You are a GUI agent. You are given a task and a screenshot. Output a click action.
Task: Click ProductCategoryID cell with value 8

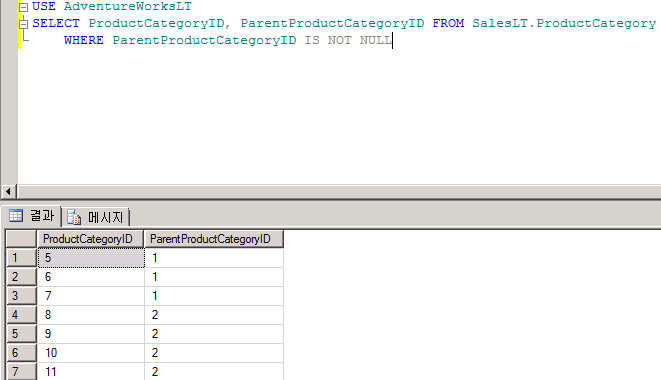91,315
